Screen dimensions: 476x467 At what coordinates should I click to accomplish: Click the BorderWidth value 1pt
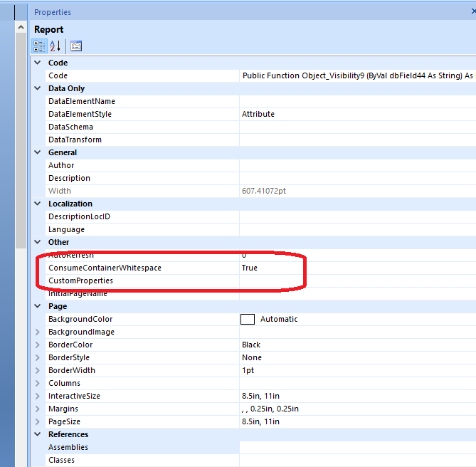248,370
